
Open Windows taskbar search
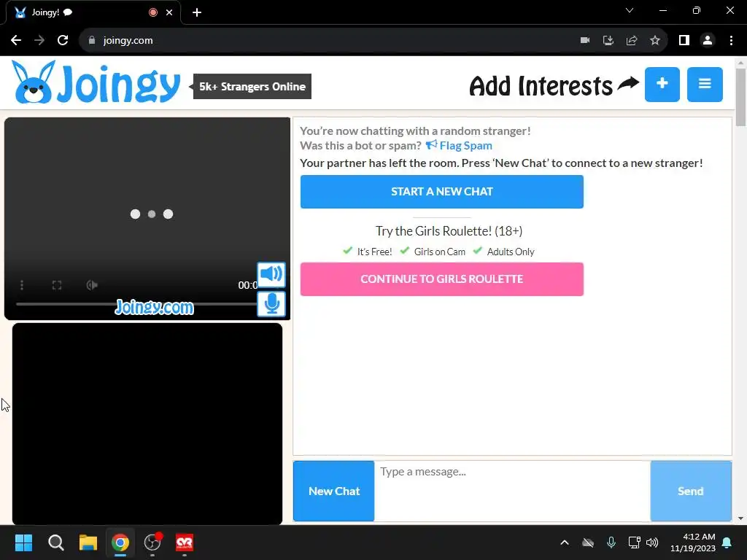55,542
